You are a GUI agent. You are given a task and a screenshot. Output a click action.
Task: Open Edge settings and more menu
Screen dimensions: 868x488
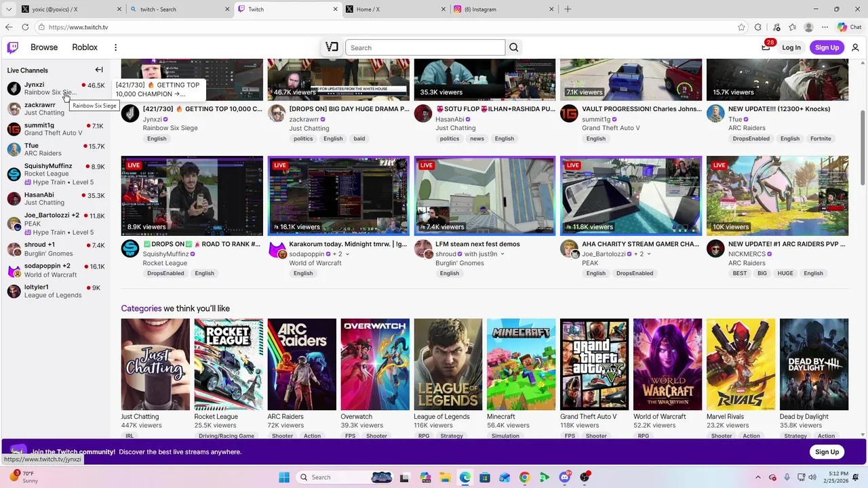click(x=825, y=27)
